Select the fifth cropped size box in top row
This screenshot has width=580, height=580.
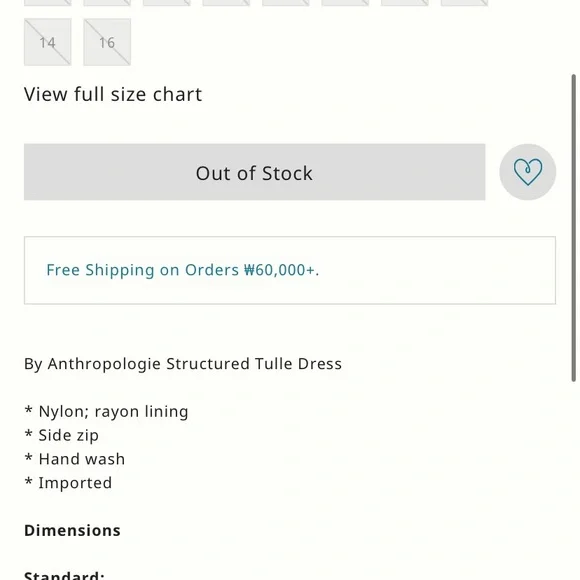click(x=286, y=3)
